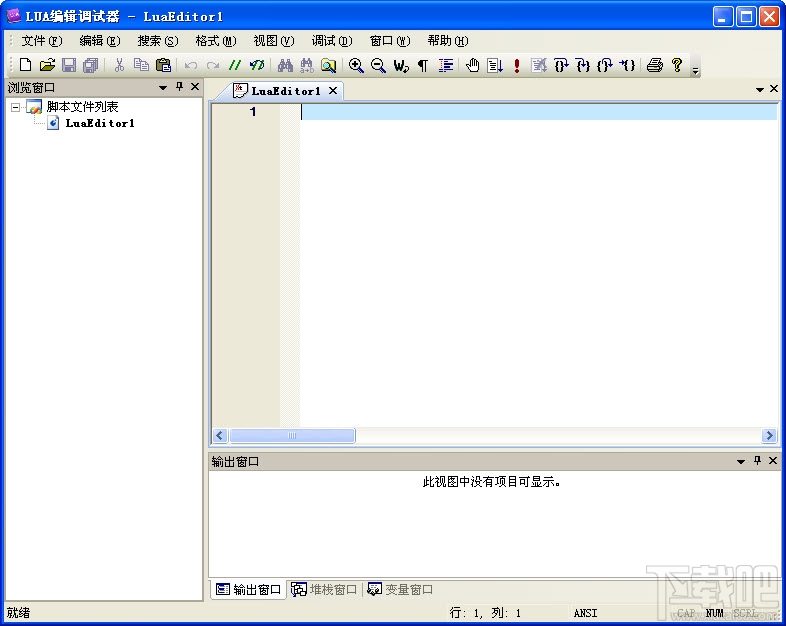Toggle the pin on 浏览窗口 panel
The height and width of the screenshot is (626, 786).
pos(179,87)
